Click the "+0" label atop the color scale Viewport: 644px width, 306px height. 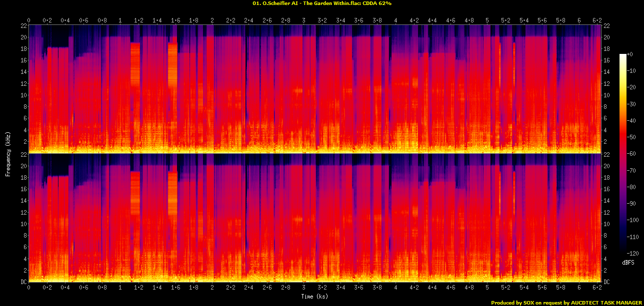tap(630, 54)
